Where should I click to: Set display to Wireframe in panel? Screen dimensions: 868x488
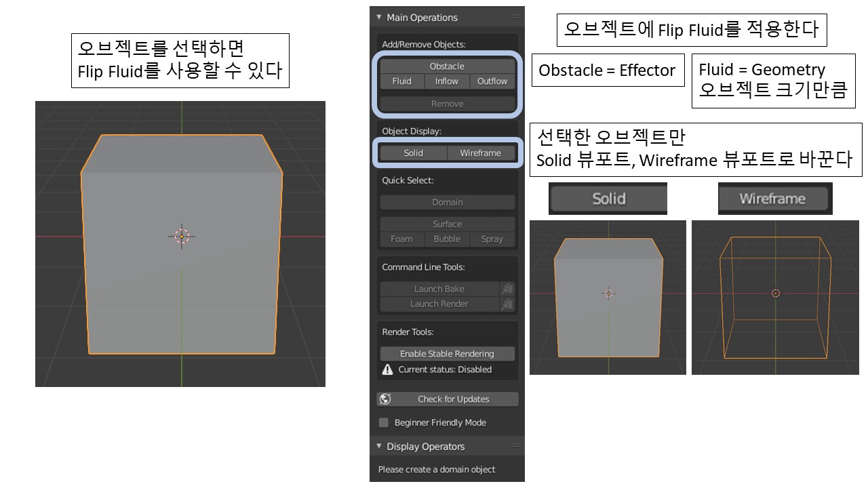481,153
